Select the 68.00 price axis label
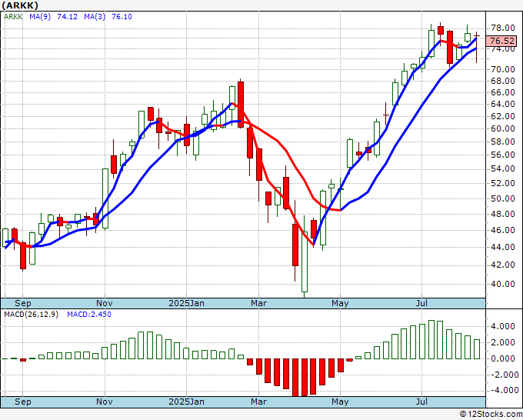The height and width of the screenshot is (420, 523). pyautogui.click(x=503, y=81)
